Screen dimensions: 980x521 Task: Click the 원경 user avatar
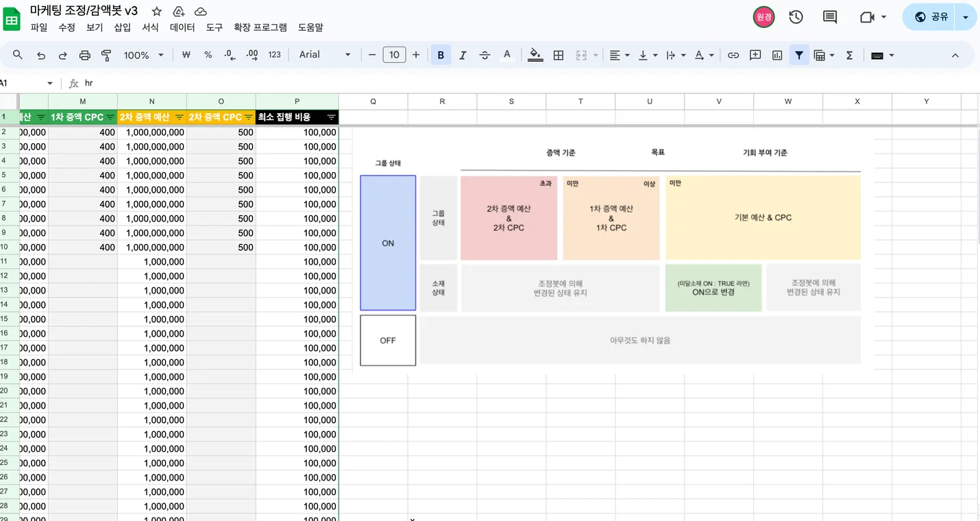tap(763, 17)
